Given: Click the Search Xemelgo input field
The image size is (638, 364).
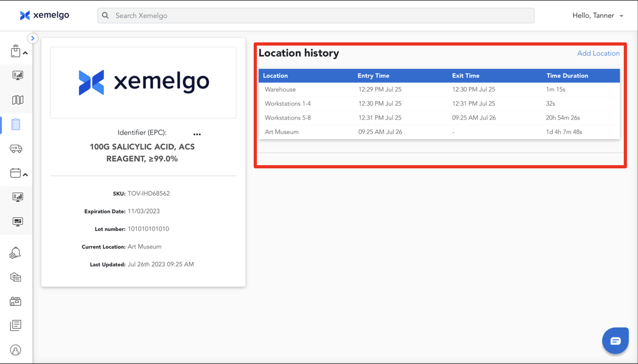Looking at the screenshot, I should pyautogui.click(x=316, y=16).
